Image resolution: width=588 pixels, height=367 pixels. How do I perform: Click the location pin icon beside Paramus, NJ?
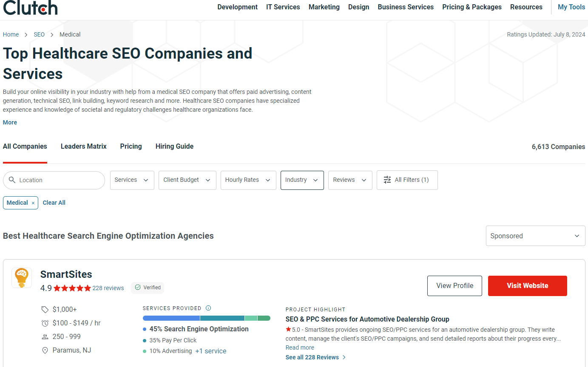45,350
